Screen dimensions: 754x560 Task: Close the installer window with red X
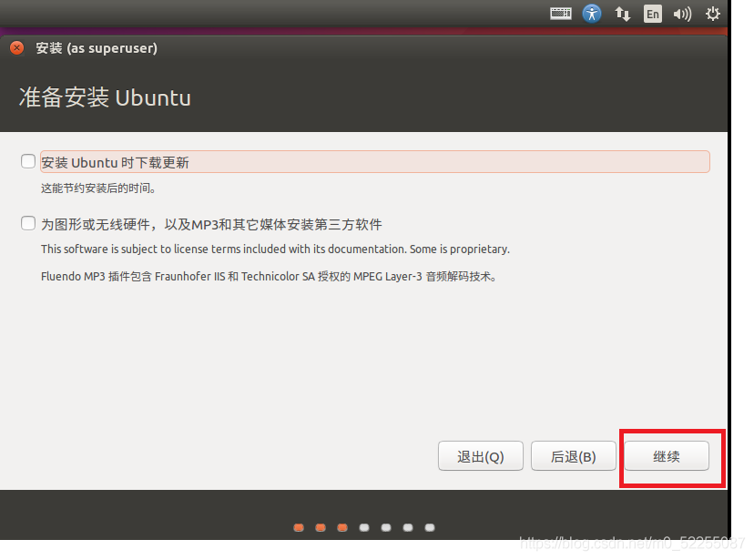click(16, 48)
